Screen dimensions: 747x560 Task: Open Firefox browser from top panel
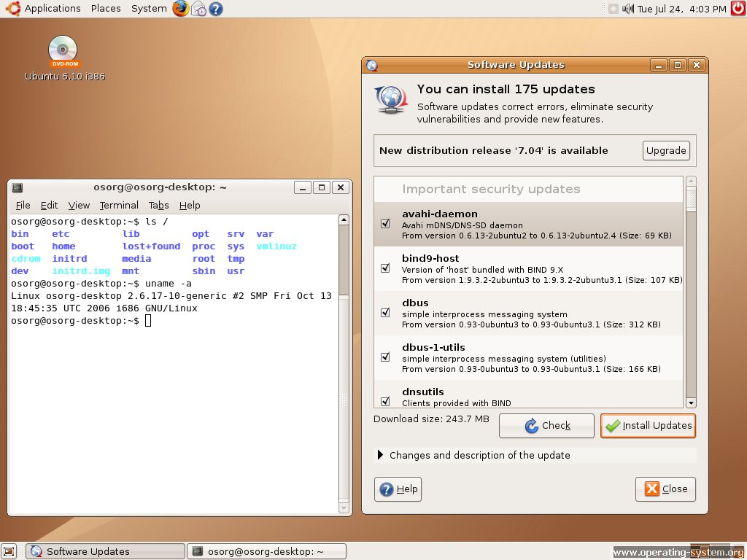(x=181, y=9)
